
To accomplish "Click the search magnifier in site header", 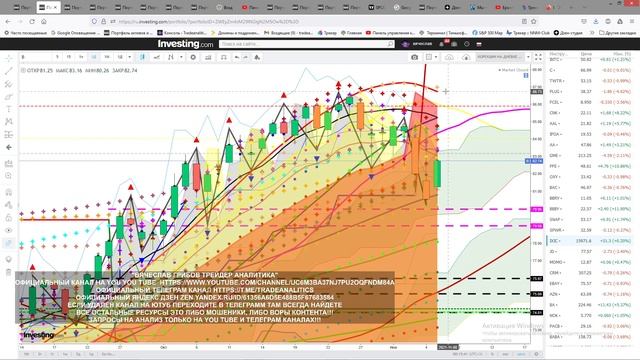I will point(390,44).
